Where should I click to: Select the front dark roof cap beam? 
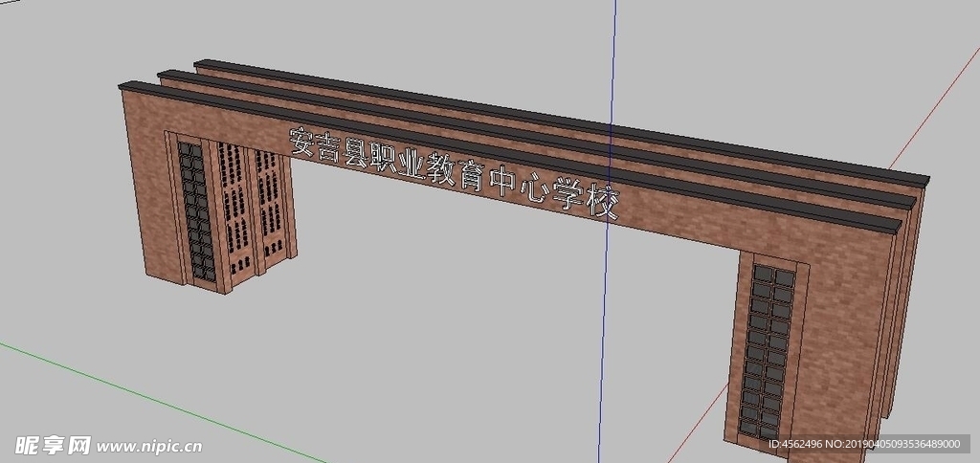click(509, 156)
